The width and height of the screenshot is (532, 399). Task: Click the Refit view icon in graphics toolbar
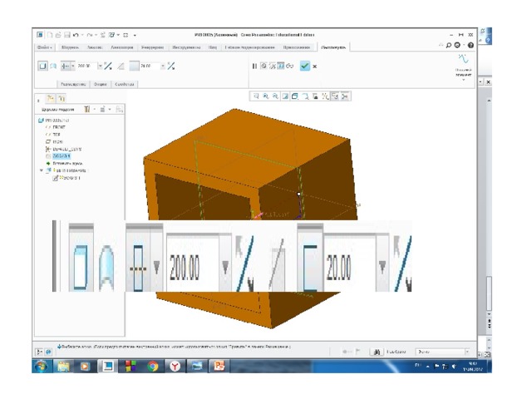pyautogui.click(x=256, y=96)
